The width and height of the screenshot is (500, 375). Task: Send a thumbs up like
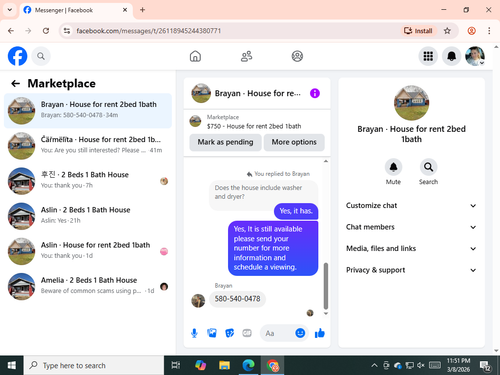pos(319,333)
